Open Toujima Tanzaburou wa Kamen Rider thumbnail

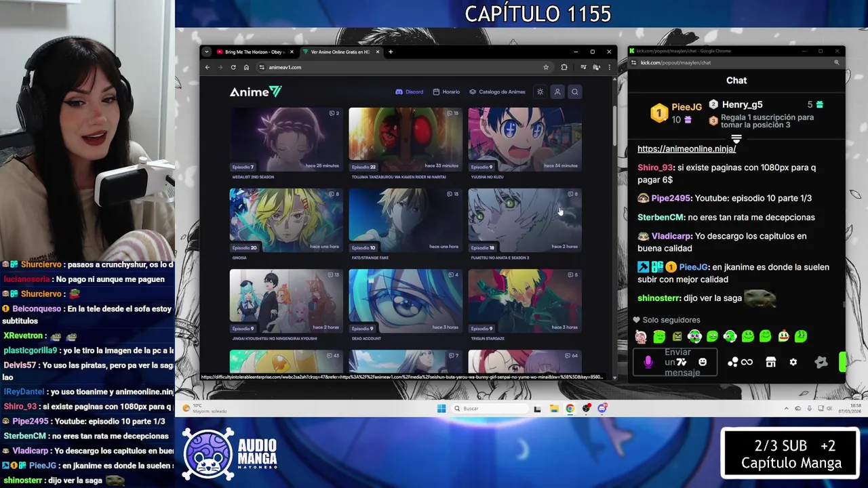tap(406, 140)
